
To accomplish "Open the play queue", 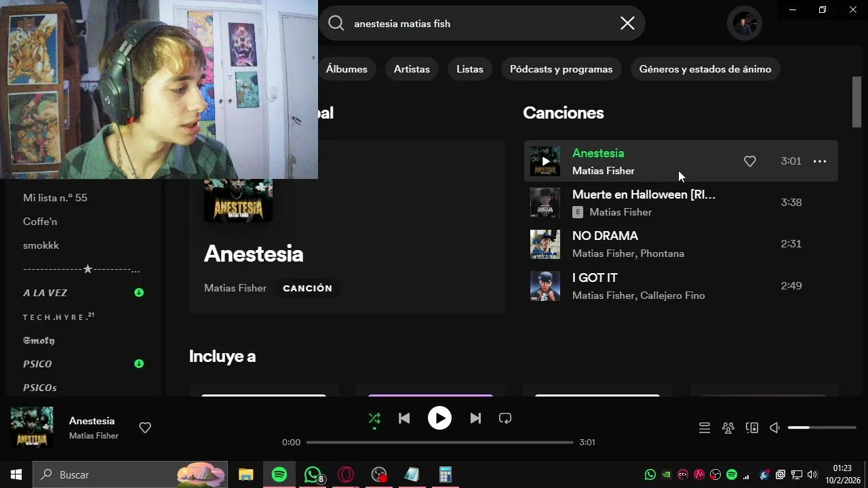I will 705,428.
